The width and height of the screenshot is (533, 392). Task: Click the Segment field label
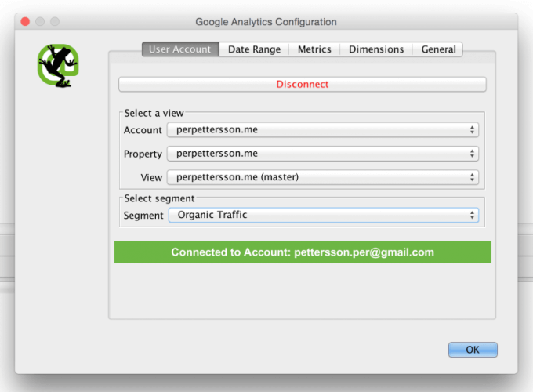click(143, 216)
